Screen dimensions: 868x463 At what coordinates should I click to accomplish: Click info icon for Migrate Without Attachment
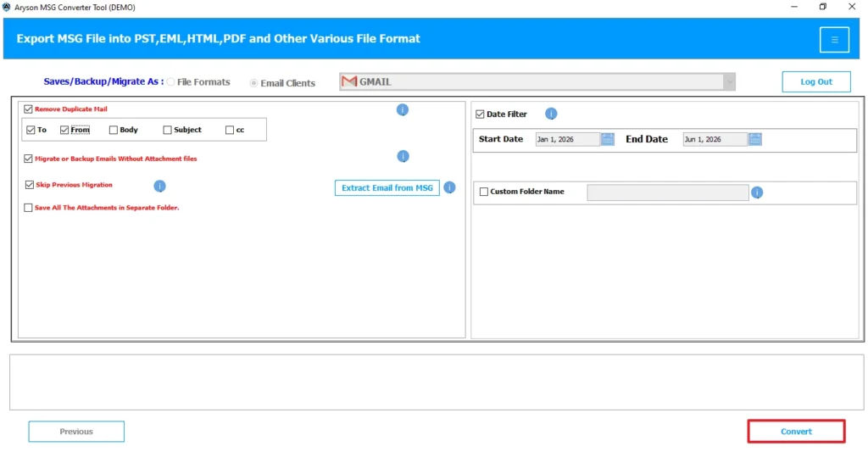coord(403,156)
